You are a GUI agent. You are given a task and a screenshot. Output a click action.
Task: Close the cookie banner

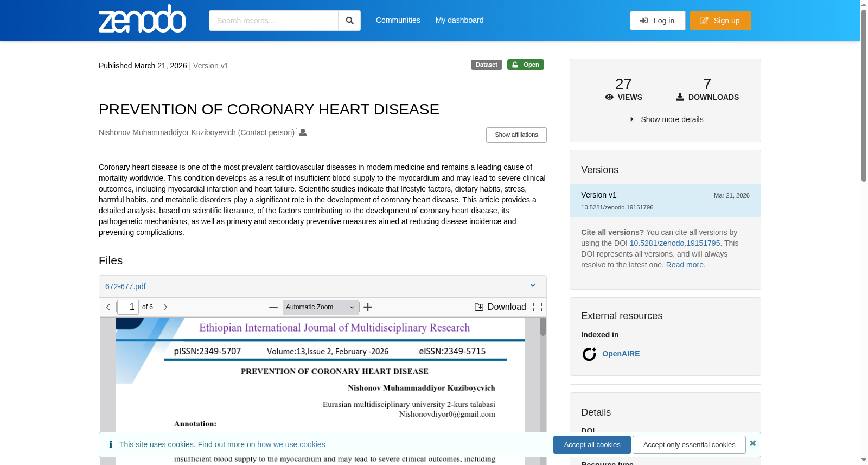(x=752, y=443)
